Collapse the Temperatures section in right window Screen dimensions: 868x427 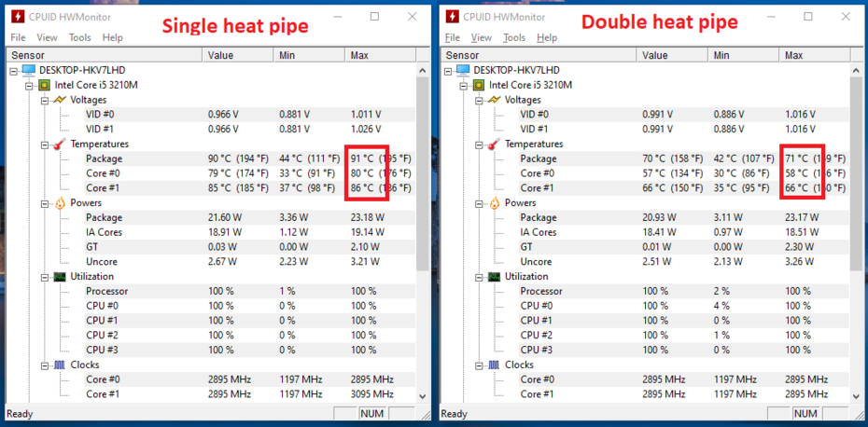(x=480, y=145)
